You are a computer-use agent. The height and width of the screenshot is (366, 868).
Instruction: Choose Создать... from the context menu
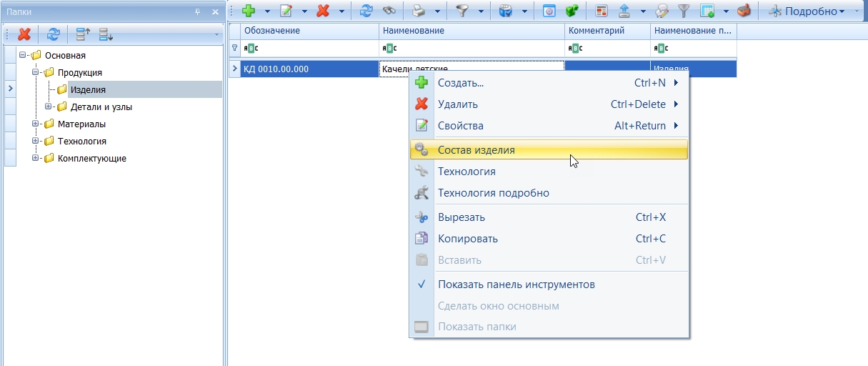549,83
